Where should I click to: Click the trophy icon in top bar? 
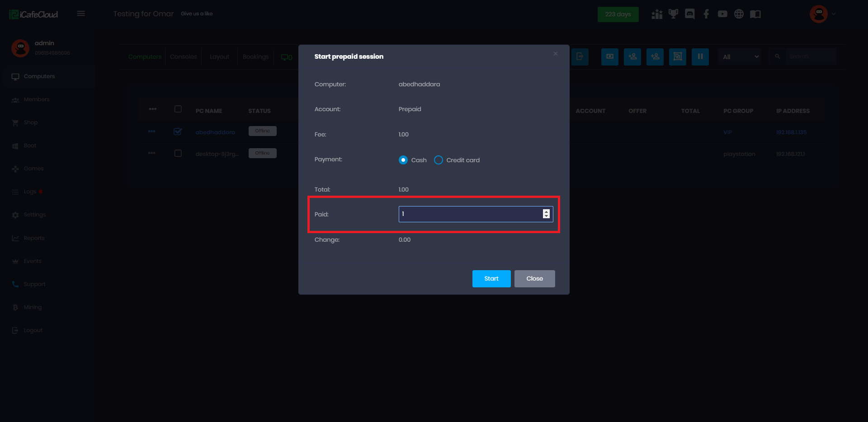[673, 14]
